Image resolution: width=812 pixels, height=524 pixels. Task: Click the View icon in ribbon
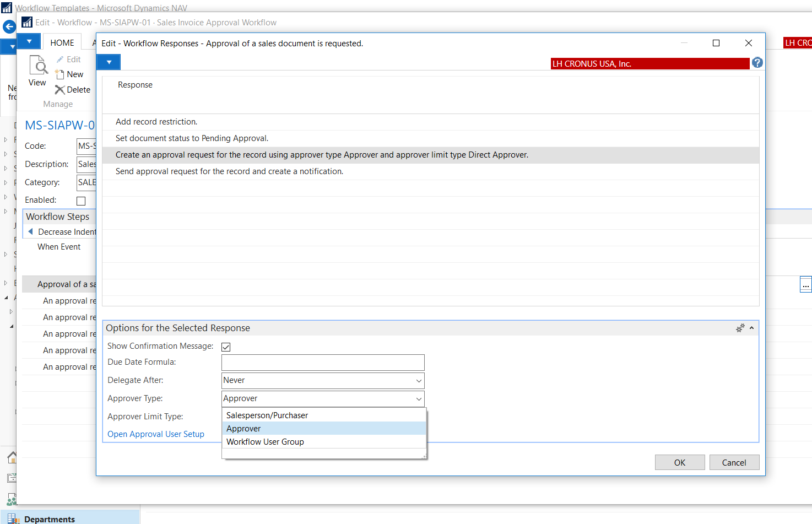[x=37, y=67]
